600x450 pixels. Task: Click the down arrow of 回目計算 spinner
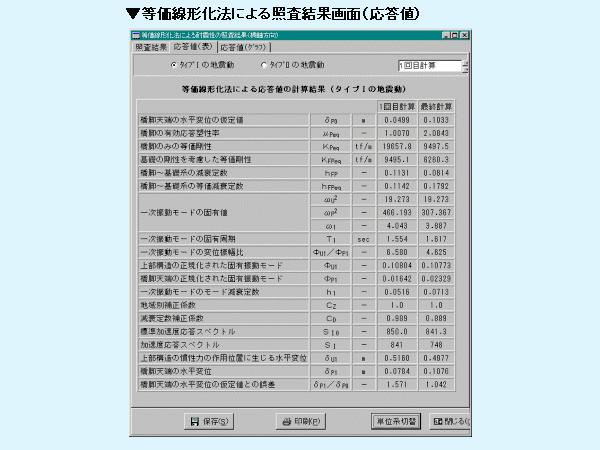[x=465, y=70]
